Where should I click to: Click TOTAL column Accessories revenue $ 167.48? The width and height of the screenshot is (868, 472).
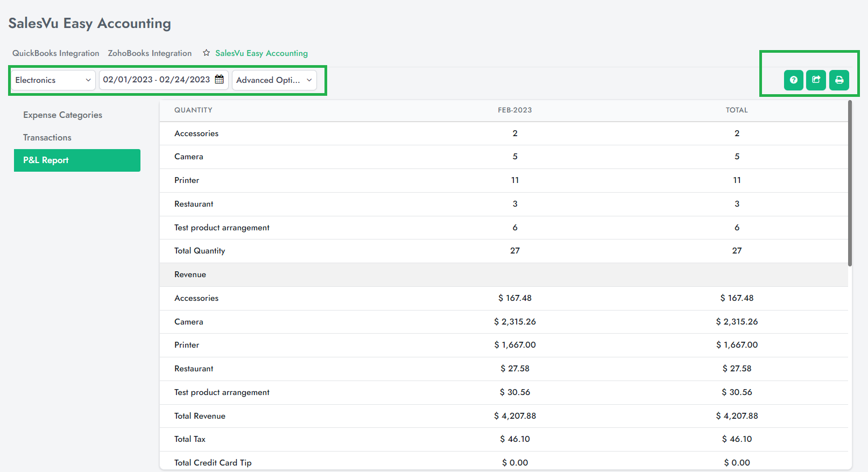pyautogui.click(x=737, y=298)
